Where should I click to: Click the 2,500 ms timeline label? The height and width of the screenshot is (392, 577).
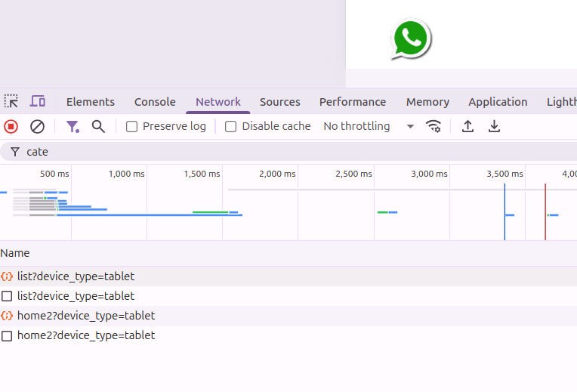pos(353,174)
